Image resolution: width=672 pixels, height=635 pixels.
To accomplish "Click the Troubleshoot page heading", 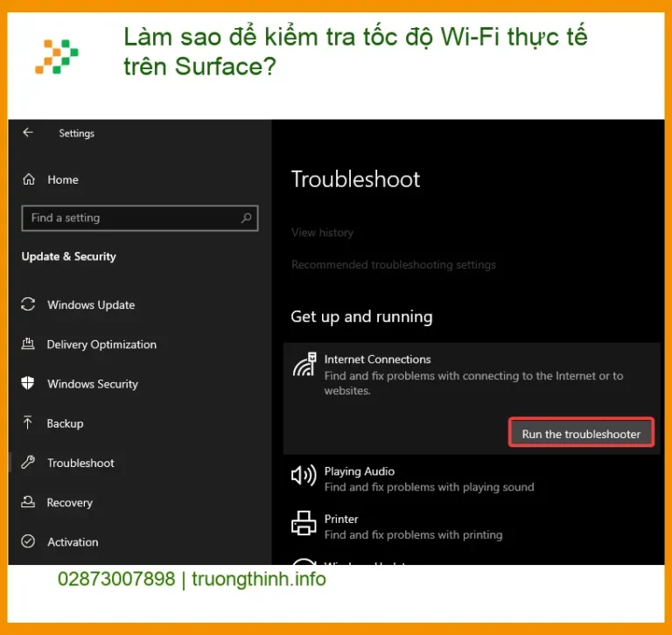I will 355,179.
